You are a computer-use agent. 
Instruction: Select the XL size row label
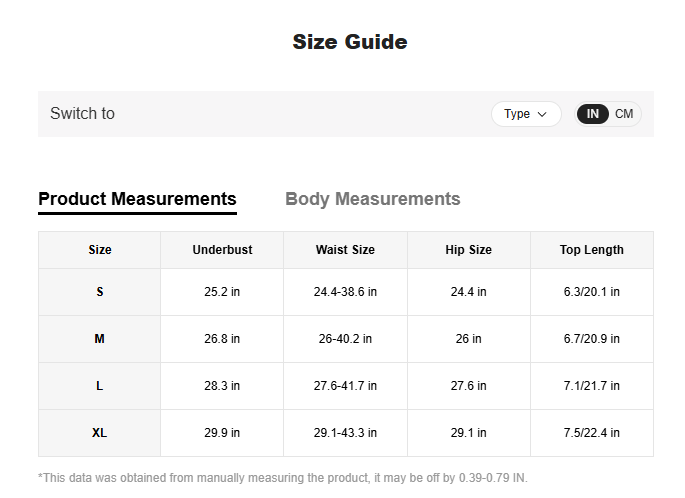click(x=100, y=433)
